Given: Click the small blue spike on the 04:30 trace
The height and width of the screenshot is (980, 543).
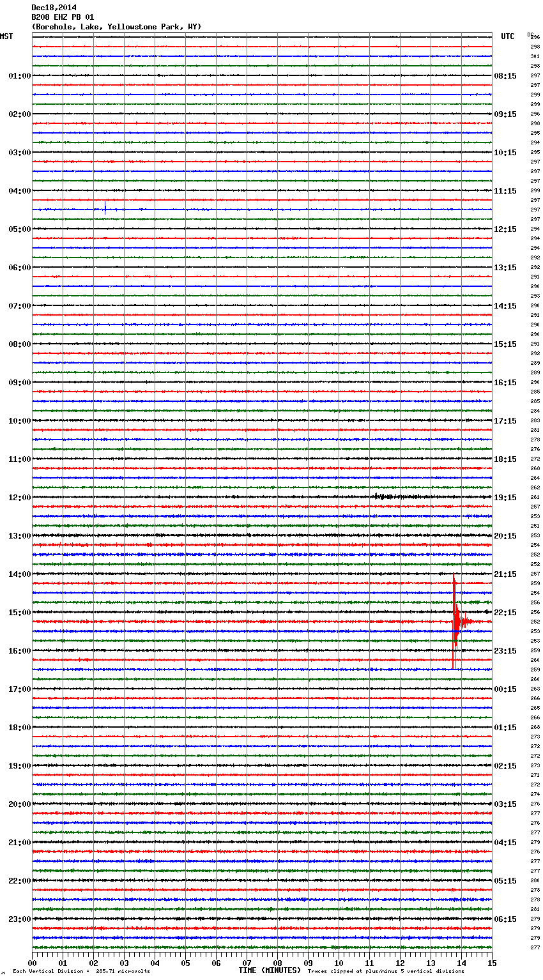Looking at the screenshot, I should click(105, 208).
